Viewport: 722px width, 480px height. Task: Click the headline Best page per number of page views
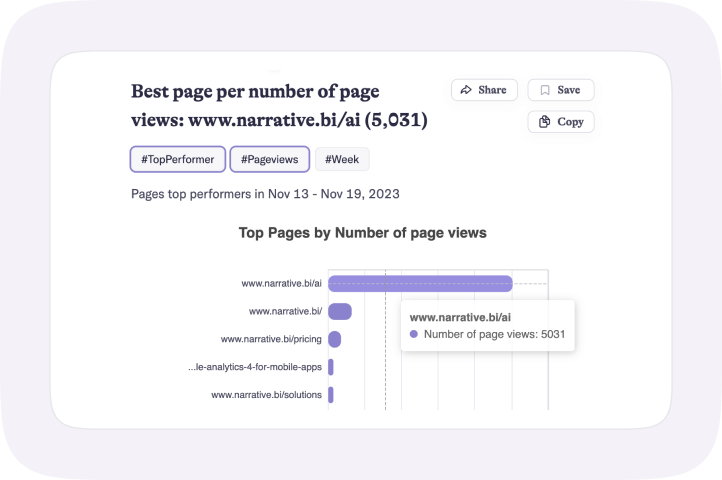point(279,105)
